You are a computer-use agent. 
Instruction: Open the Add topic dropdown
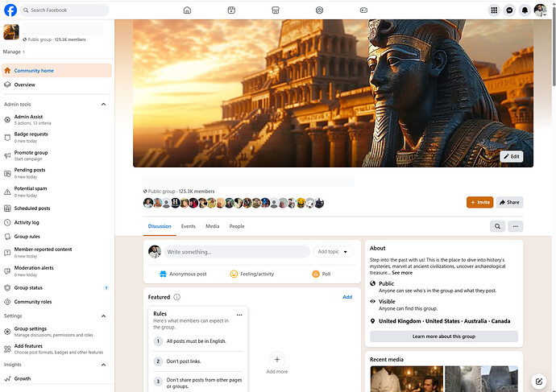click(334, 252)
